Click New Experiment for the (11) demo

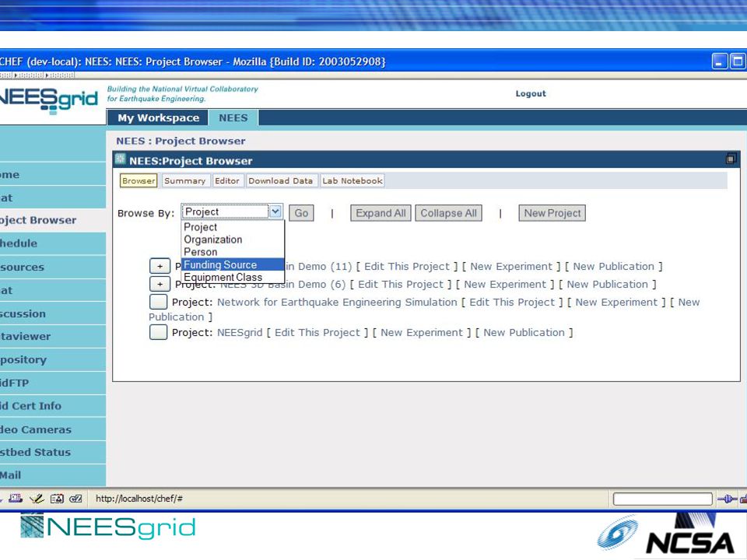(x=511, y=266)
